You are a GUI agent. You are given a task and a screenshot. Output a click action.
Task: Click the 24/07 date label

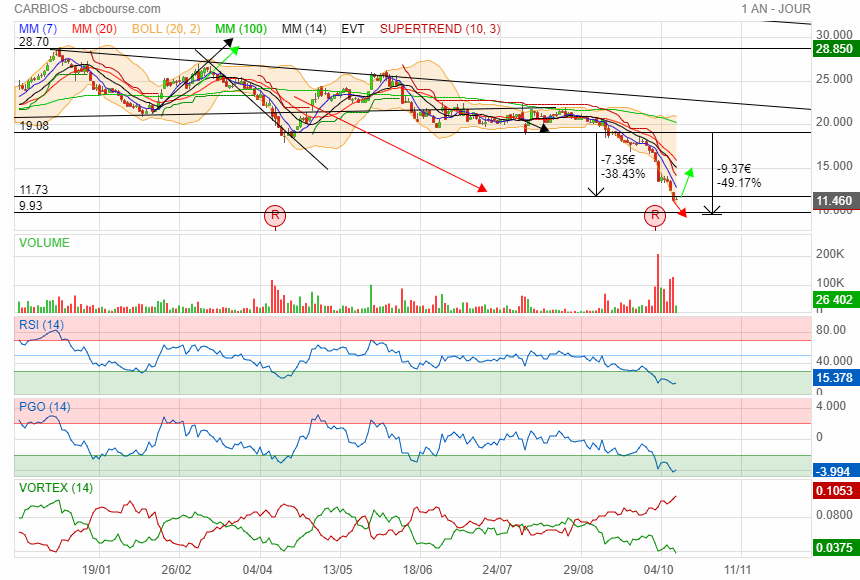pos(497,570)
